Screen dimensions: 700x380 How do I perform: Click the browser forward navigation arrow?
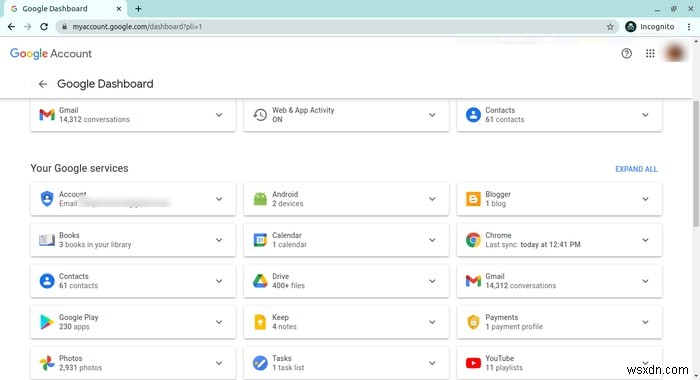pyautogui.click(x=28, y=27)
